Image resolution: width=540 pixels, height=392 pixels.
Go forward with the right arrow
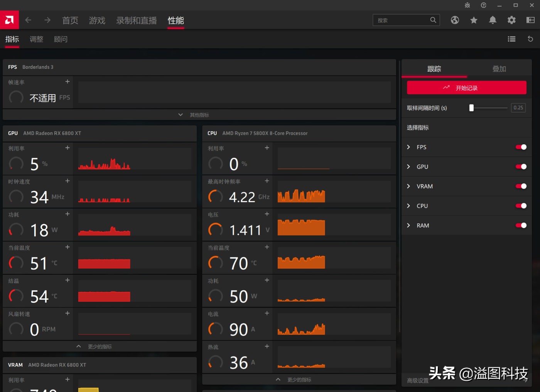47,20
